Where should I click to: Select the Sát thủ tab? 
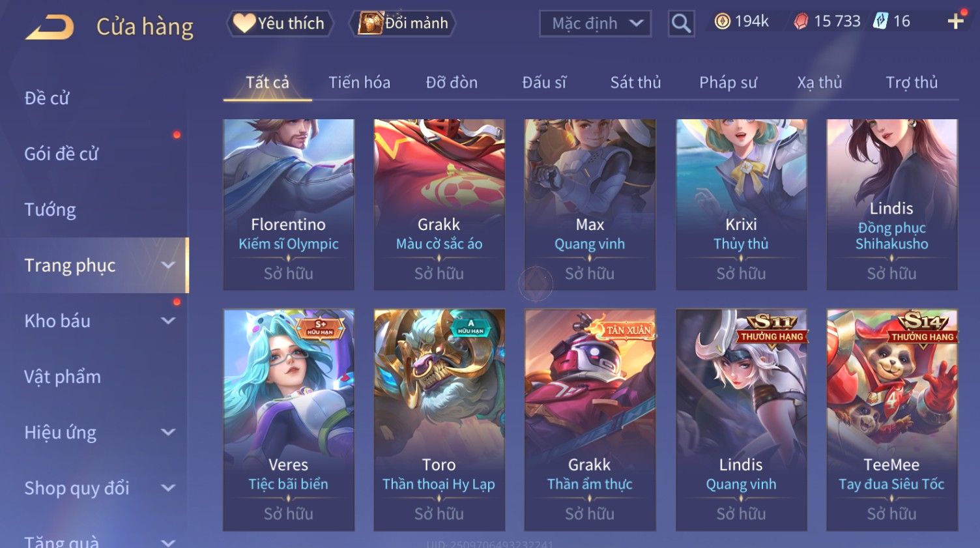[x=635, y=83]
